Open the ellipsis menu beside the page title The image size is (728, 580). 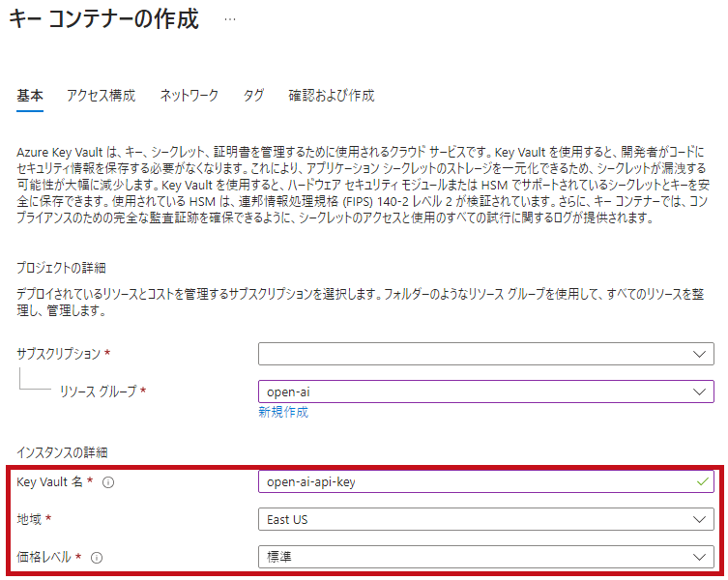(230, 19)
